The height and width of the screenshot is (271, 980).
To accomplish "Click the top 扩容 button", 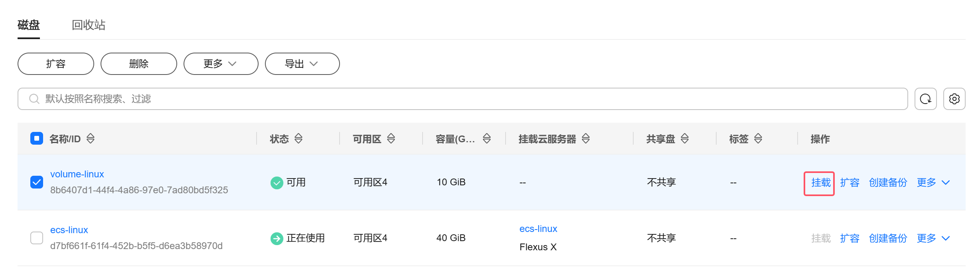I will [x=56, y=64].
